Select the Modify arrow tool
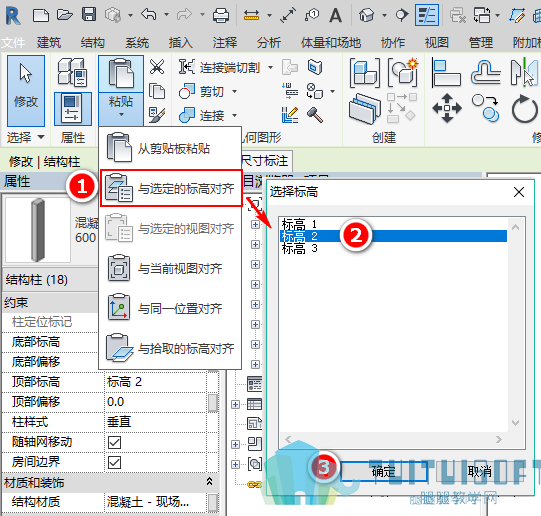The width and height of the screenshot is (541, 516). (x=26, y=90)
